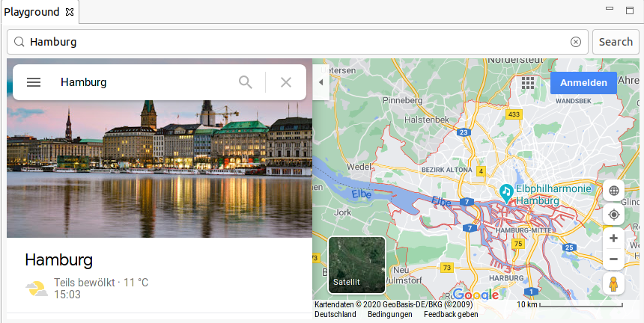644x323 pixels.
Task: Click the Feedback geben link
Action: click(x=451, y=314)
